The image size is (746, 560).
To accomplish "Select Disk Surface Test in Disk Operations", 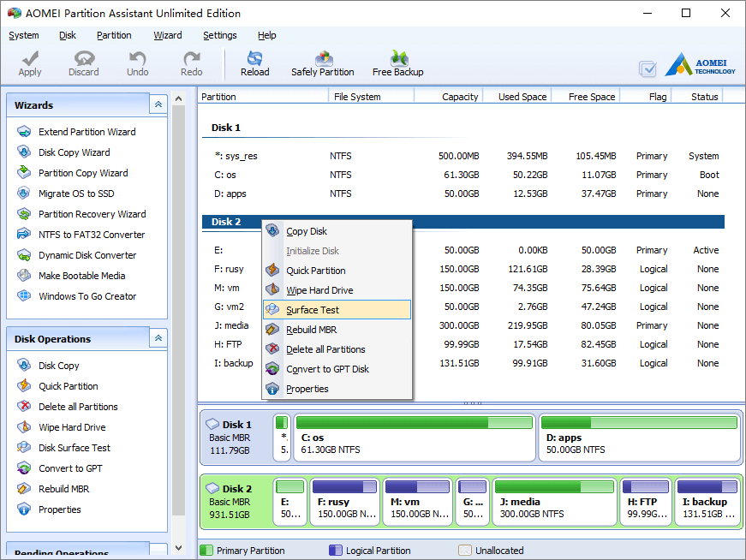I will tap(75, 448).
